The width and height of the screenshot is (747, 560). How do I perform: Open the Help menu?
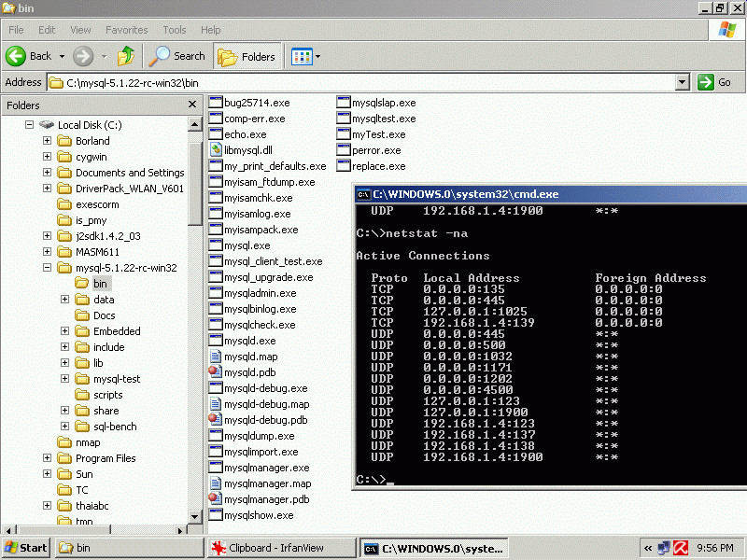pos(211,30)
